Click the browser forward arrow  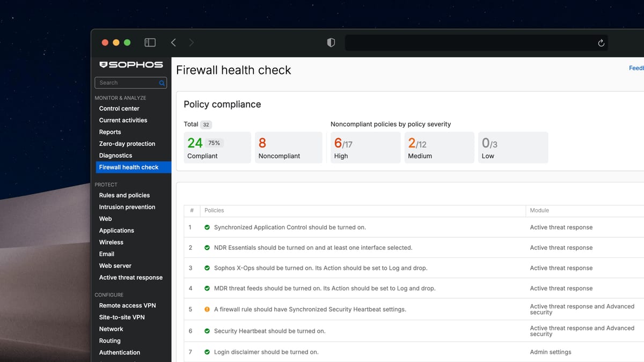click(x=192, y=42)
